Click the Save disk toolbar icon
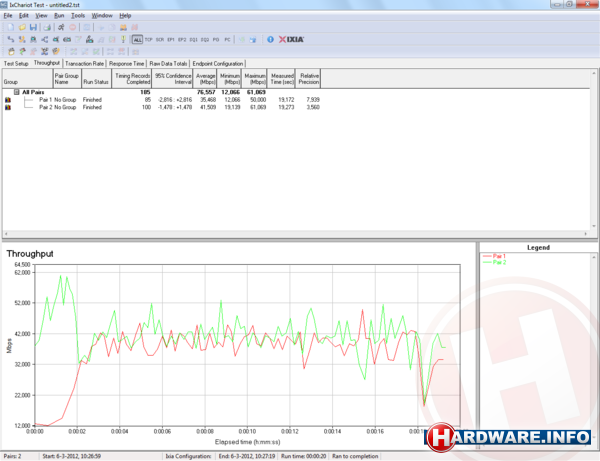 (x=33, y=27)
